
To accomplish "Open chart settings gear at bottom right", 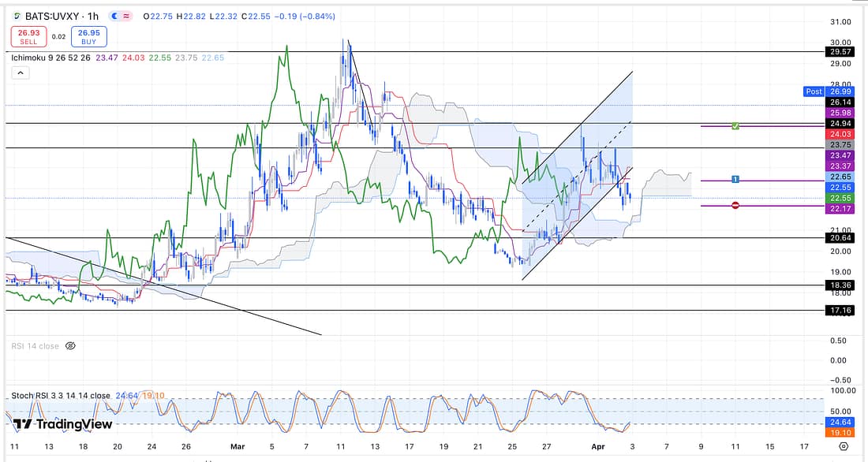I will pyautogui.click(x=844, y=446).
